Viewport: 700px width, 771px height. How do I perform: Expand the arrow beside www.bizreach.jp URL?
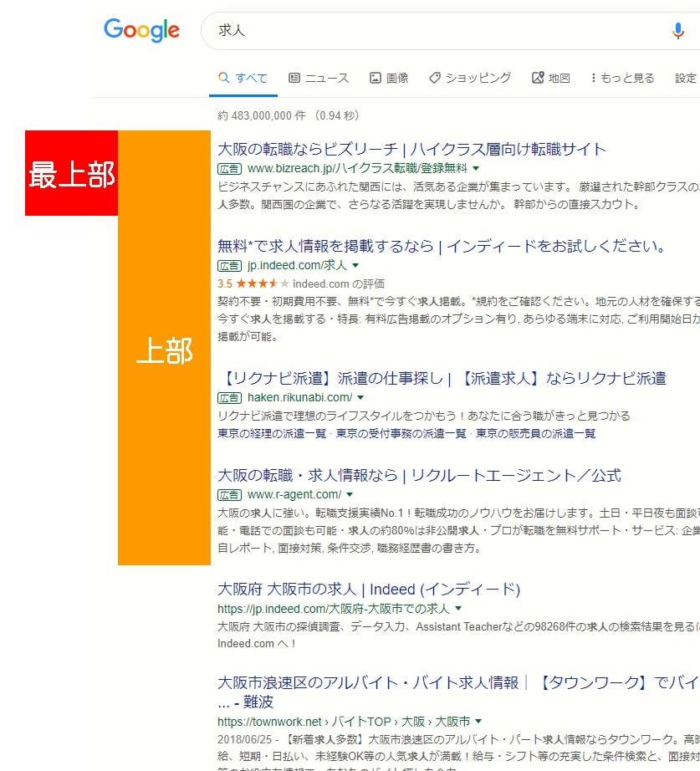[x=476, y=168]
